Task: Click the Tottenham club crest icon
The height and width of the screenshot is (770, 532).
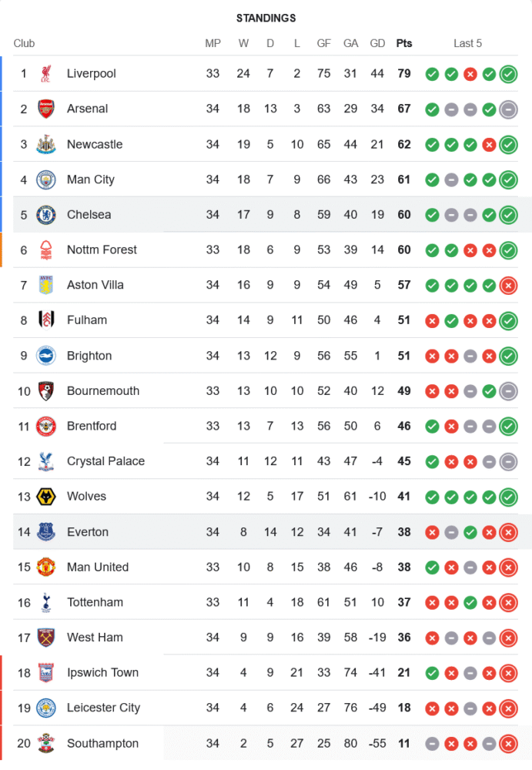Action: pos(45,602)
